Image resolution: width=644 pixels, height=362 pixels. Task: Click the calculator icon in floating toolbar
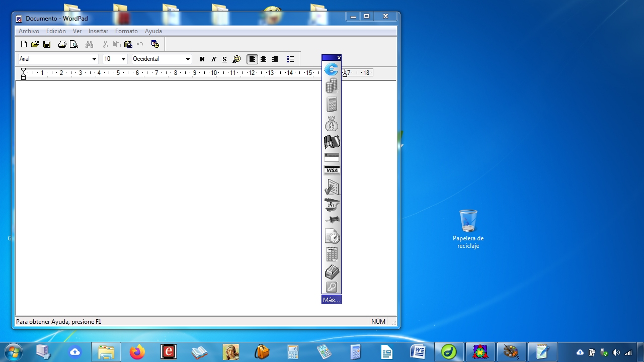332,104
